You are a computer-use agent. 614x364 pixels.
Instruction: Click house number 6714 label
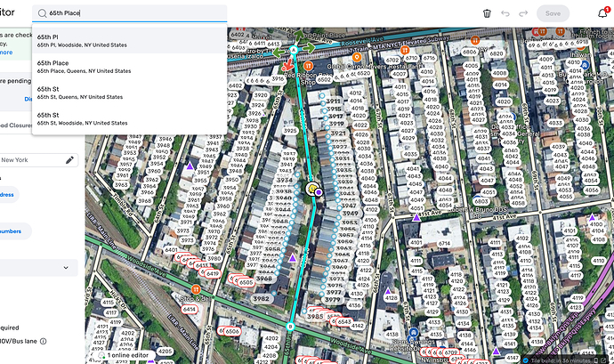coord(444,243)
